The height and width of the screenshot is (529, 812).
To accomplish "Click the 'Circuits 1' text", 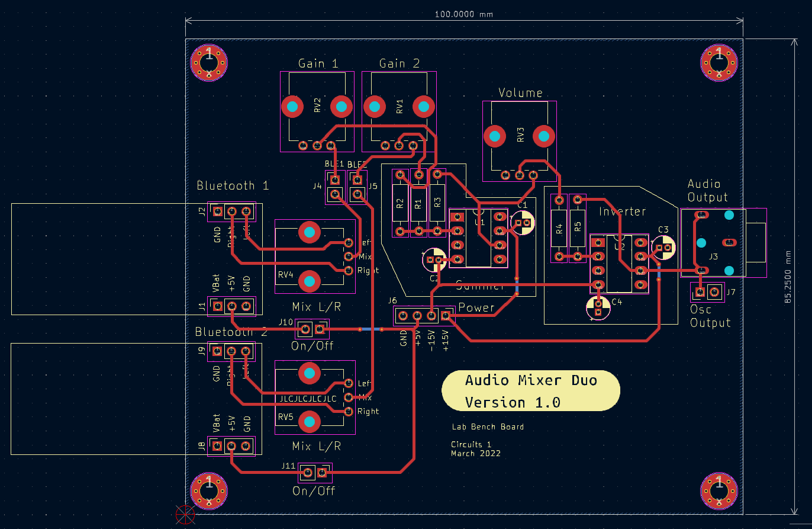I will pos(471,444).
